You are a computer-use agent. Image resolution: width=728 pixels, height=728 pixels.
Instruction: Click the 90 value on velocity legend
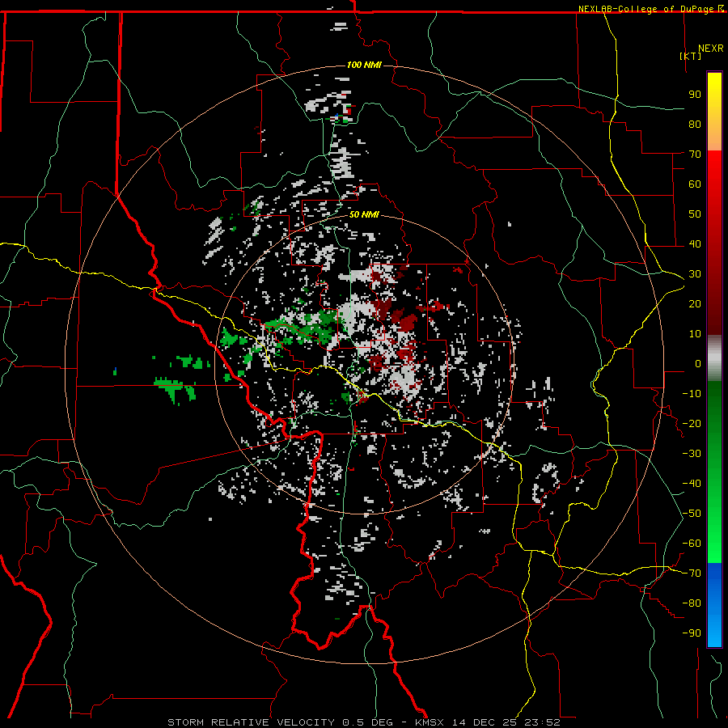click(x=695, y=95)
